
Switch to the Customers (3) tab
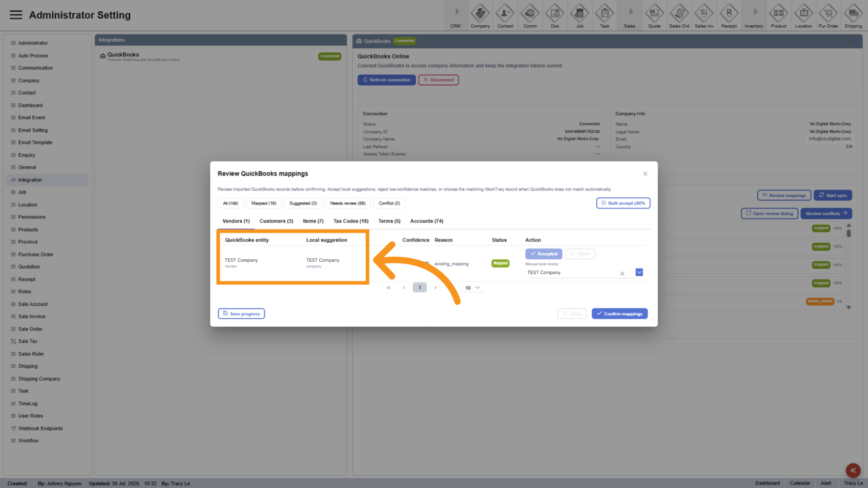click(x=276, y=221)
